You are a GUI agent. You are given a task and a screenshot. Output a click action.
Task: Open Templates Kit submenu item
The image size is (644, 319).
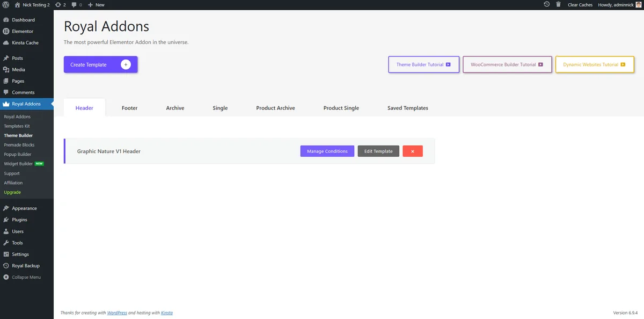coord(17,126)
